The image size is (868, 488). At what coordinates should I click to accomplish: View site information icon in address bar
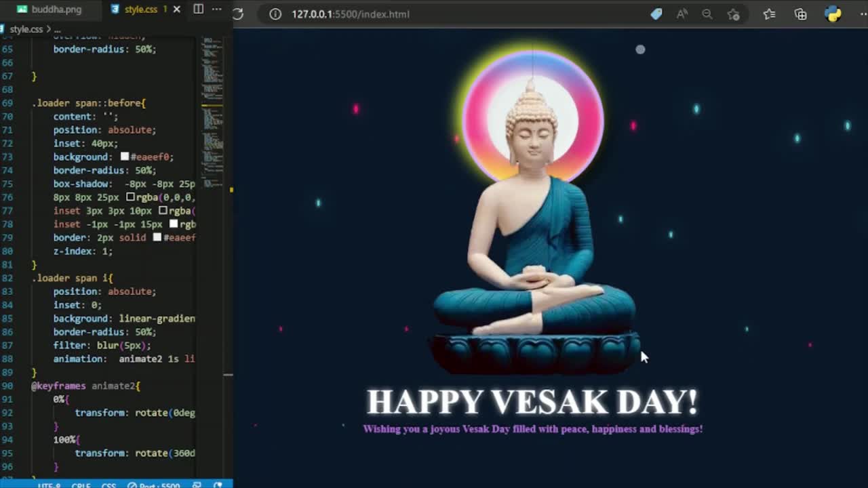[x=275, y=14]
